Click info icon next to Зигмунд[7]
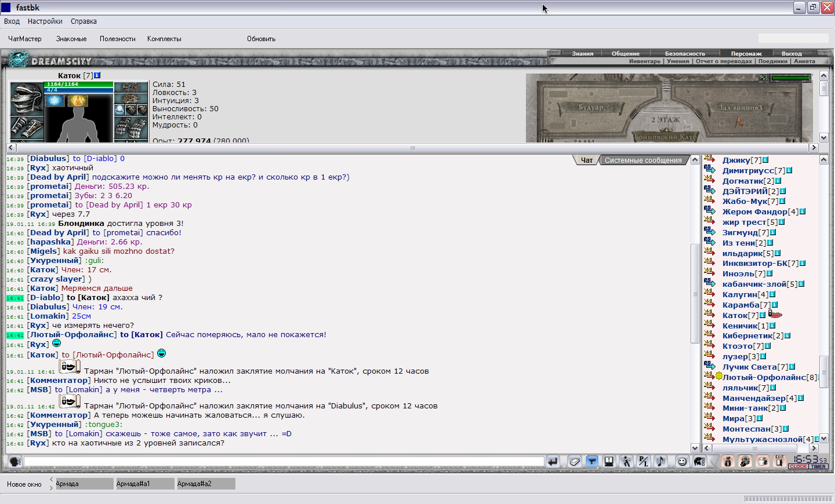The width and height of the screenshot is (835, 504). [773, 232]
